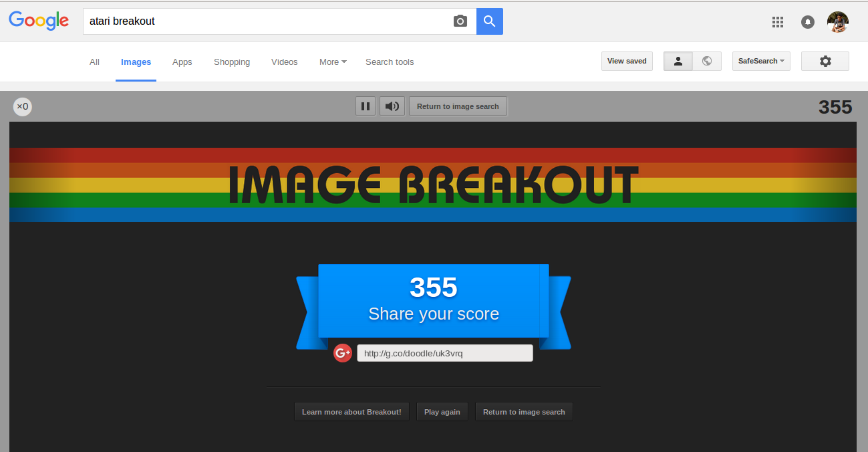
Task: Click the 355 score on the banner
Action: [434, 288]
